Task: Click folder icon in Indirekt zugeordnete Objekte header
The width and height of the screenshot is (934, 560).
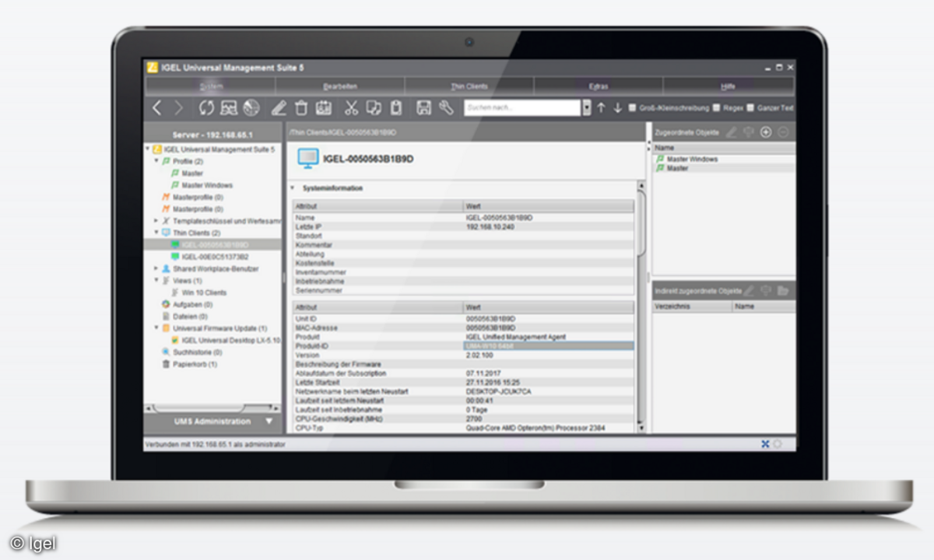Action: [783, 290]
